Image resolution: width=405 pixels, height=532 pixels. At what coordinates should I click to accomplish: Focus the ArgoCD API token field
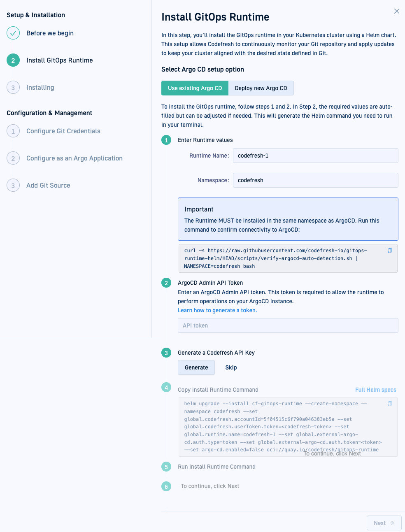(288, 325)
